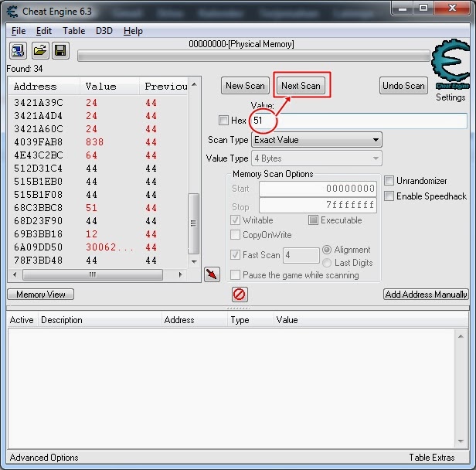Select address row 6A09DD50

coord(97,247)
